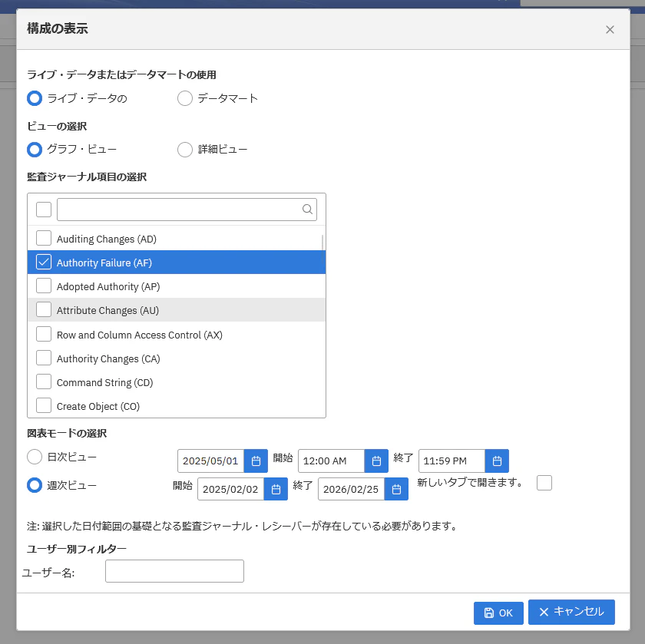This screenshot has width=645, height=644.
Task: Toggle the select-all checkbox beside search field
Action: [44, 210]
